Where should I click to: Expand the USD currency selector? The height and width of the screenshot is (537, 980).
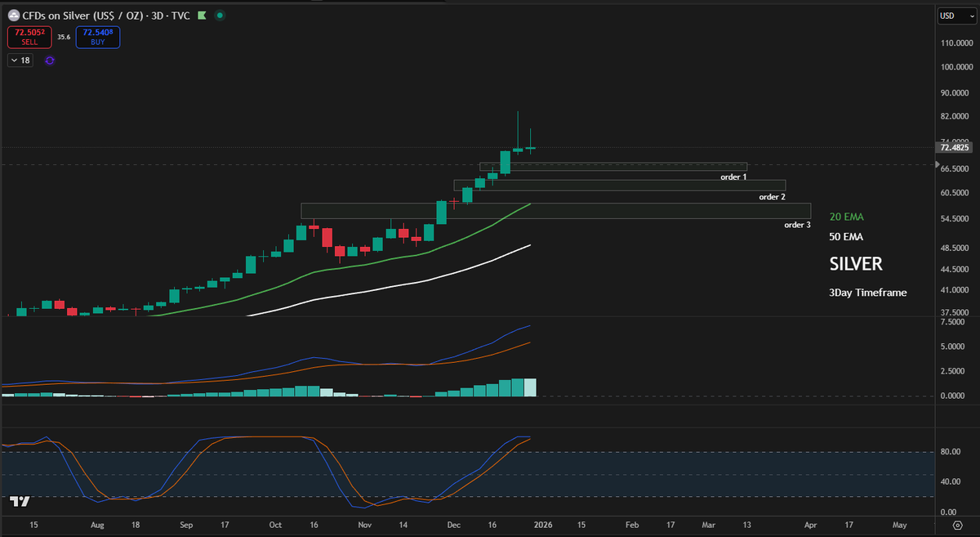point(955,15)
